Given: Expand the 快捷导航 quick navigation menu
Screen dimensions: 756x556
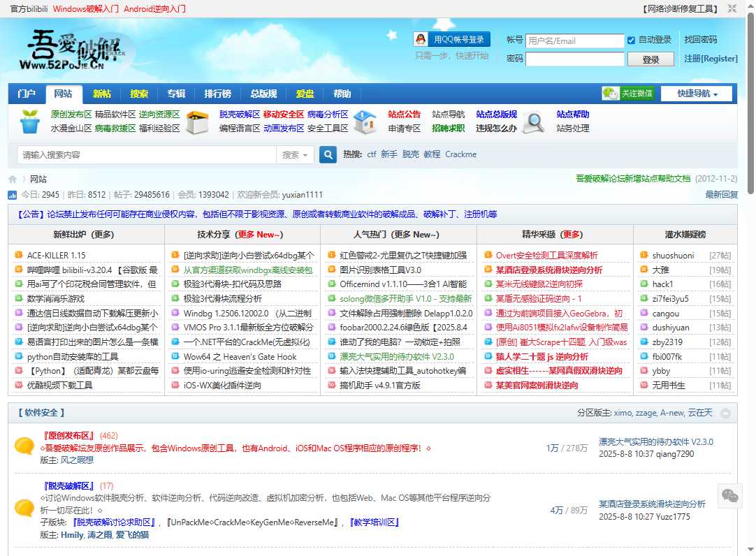Looking at the screenshot, I should click(698, 93).
